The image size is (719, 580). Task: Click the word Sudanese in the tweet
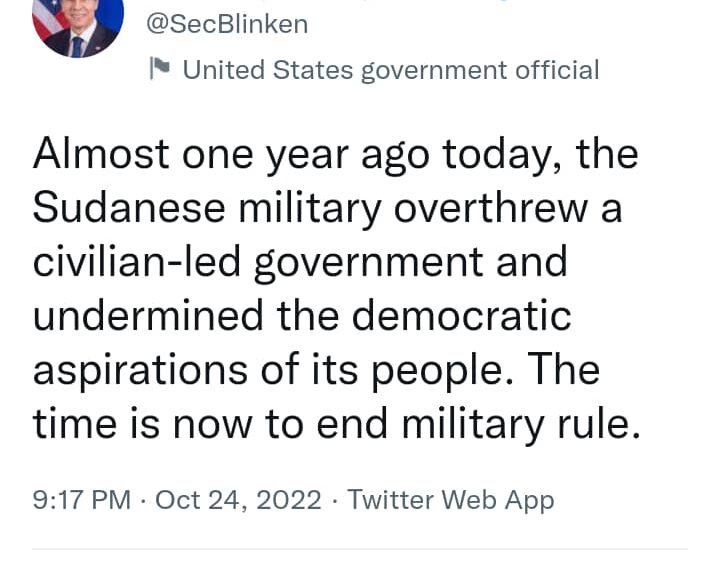pos(129,208)
